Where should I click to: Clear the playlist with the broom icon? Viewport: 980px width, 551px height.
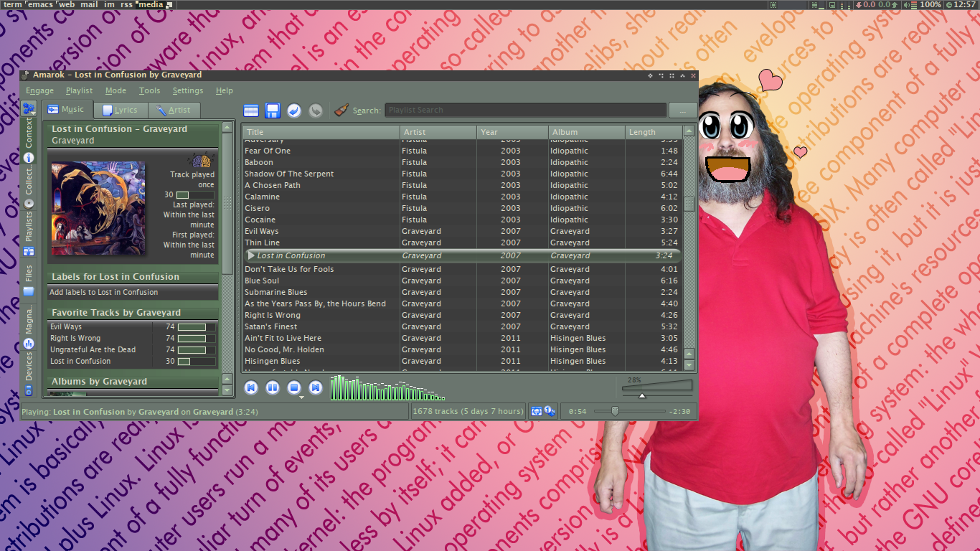[x=341, y=110]
